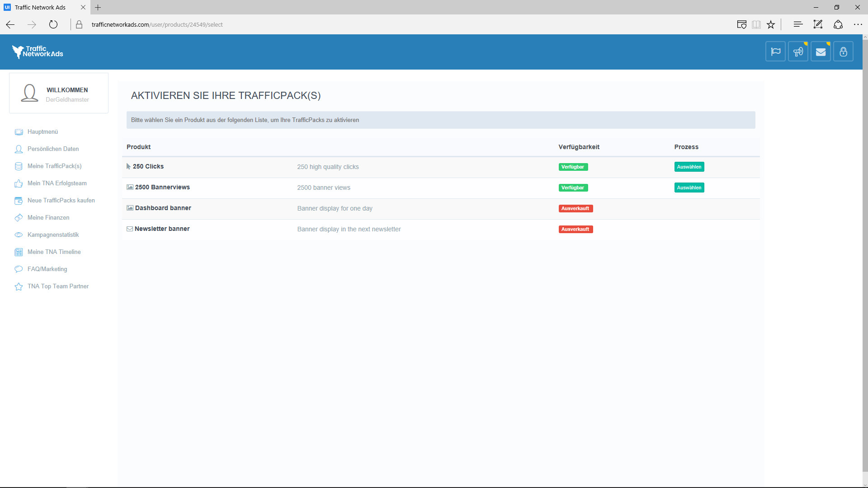The width and height of the screenshot is (868, 488).
Task: Open Neue TrafficPacks kaufen page
Action: 61,201
